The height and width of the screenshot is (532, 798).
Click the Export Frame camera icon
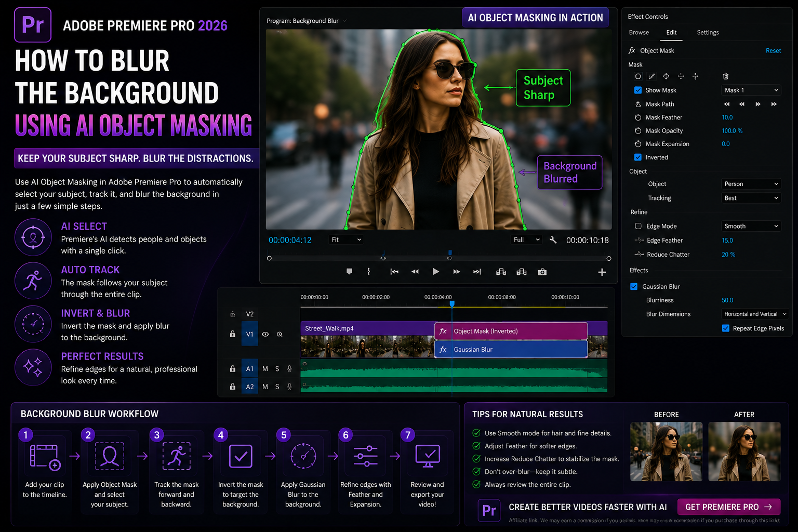(x=542, y=272)
